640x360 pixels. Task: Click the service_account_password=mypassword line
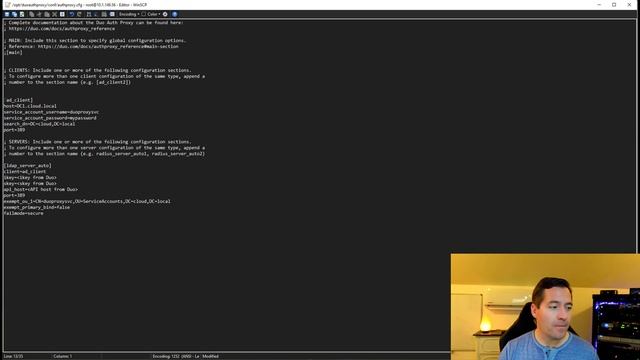[50, 118]
